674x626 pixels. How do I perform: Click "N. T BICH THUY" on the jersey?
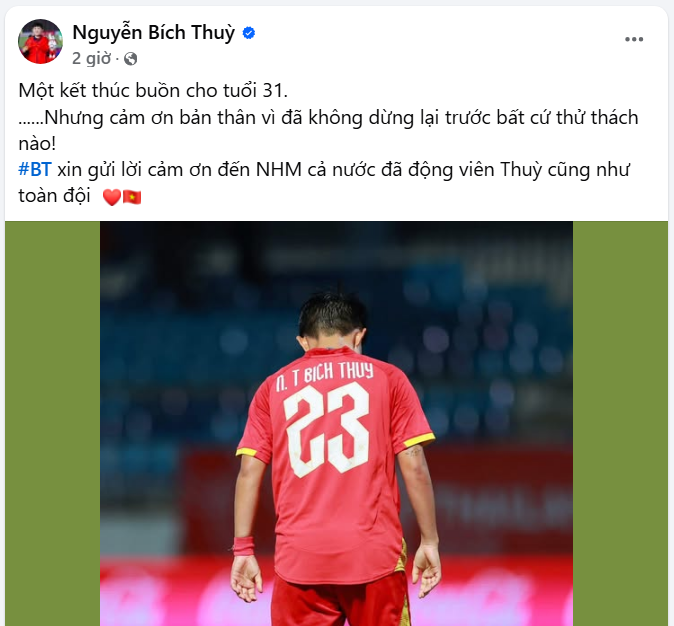coord(325,377)
